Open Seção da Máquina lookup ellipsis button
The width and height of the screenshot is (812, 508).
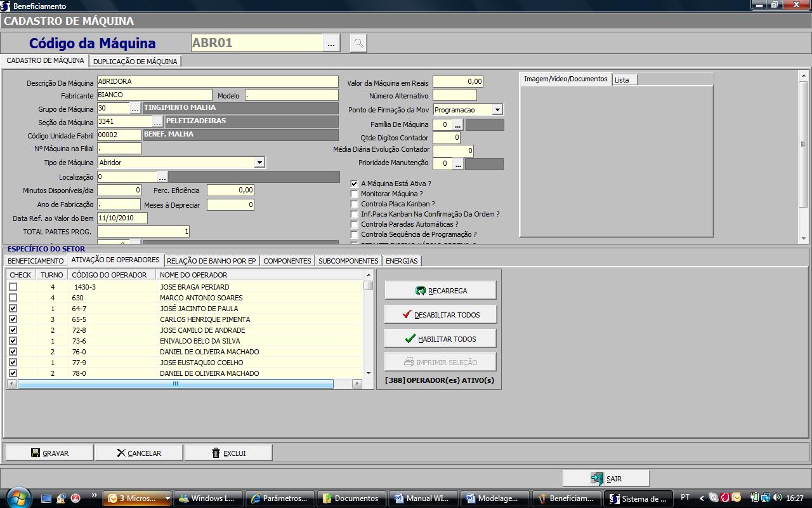[x=157, y=122]
